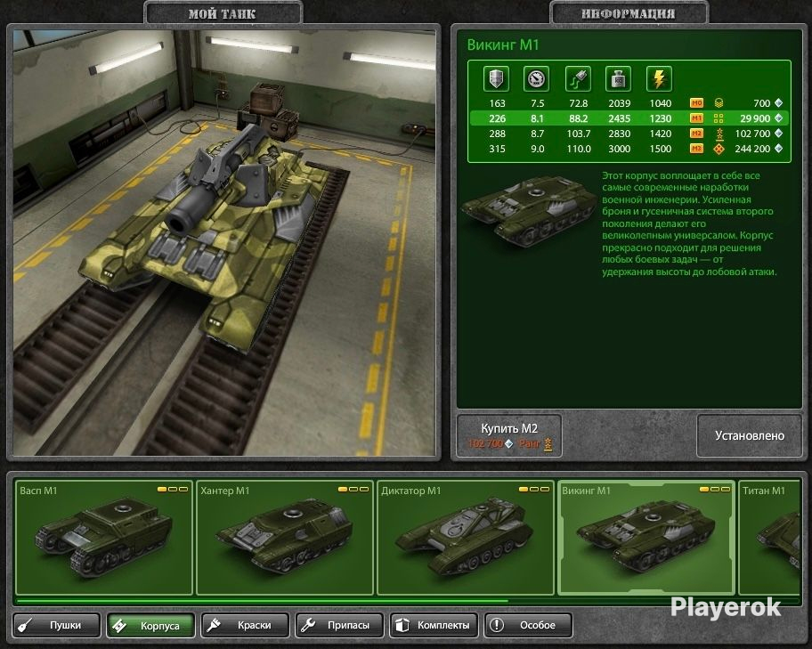Click upgrade level indicator on Диктатор М1 card
The height and width of the screenshot is (649, 812).
tap(534, 489)
